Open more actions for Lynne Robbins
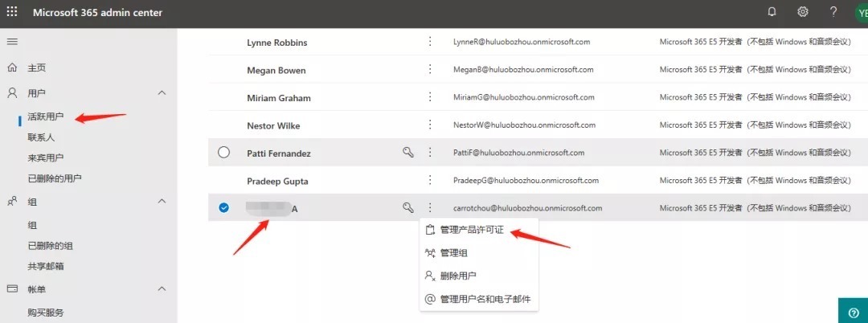The height and width of the screenshot is (323, 868). click(x=430, y=42)
